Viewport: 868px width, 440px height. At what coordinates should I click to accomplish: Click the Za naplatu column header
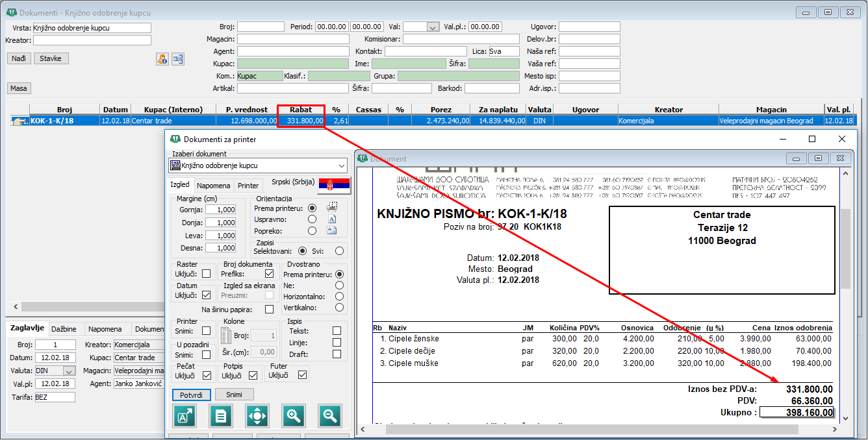(x=498, y=110)
